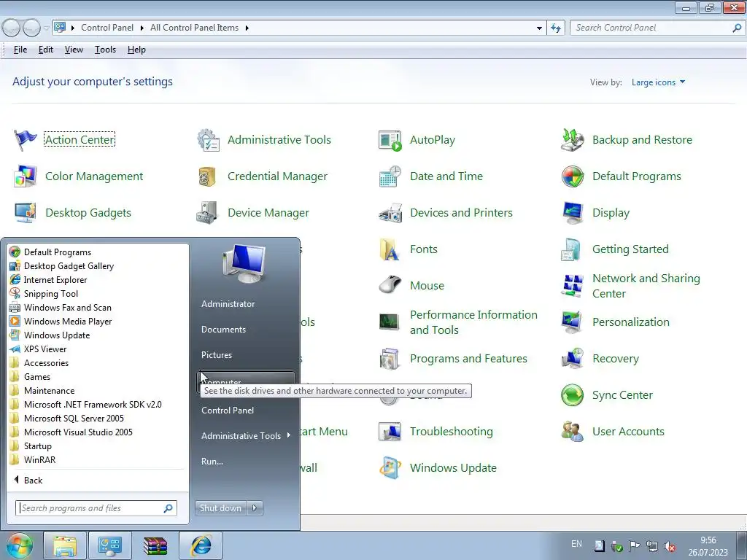Open the Backup and Restore icon
Image resolution: width=747 pixels, height=560 pixels.
click(573, 140)
